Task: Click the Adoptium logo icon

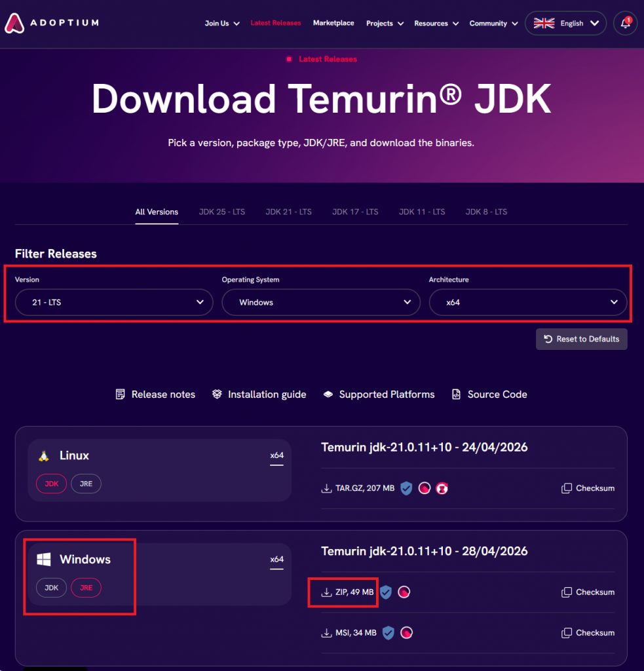Action: [x=14, y=23]
